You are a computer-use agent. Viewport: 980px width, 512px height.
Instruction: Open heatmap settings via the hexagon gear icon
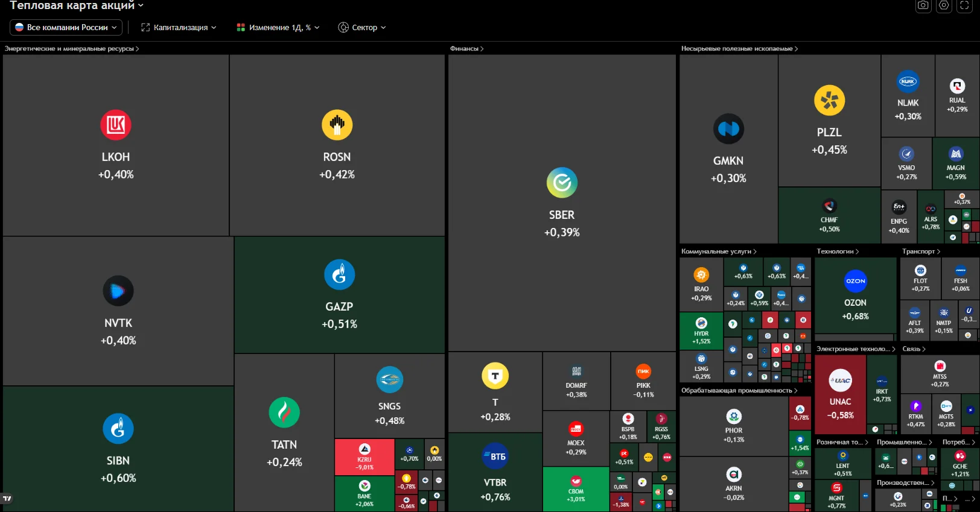click(x=944, y=5)
